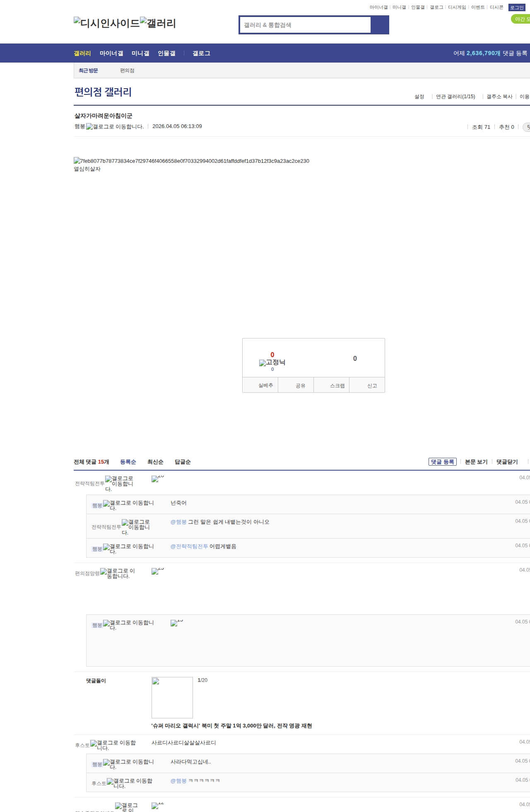Image resolution: width=530 pixels, height=812 pixels.
Task: Select 인물갤 in the blue navigation bar
Action: point(166,53)
